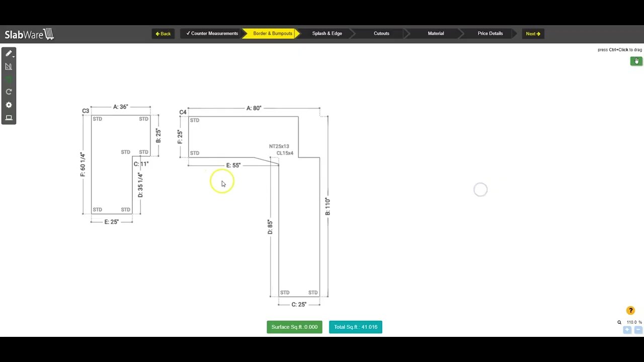The width and height of the screenshot is (644, 362).
Task: Open the yellow help question mark
Action: pyautogui.click(x=630, y=311)
